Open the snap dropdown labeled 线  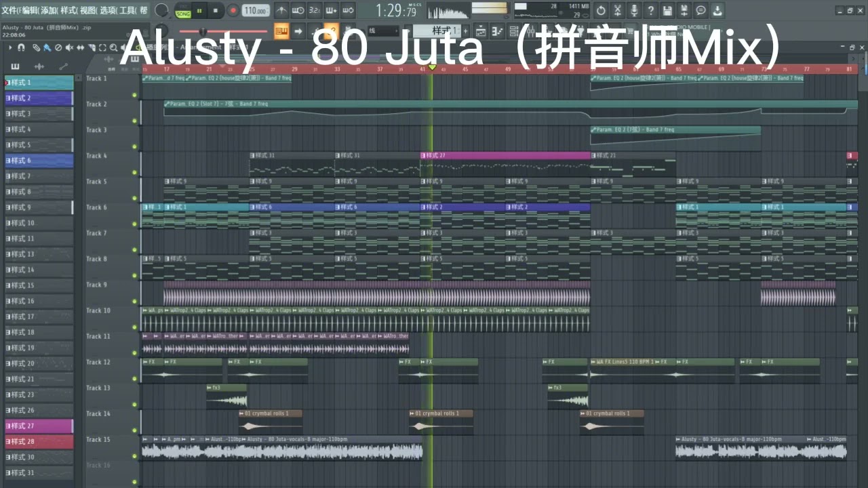(x=383, y=31)
